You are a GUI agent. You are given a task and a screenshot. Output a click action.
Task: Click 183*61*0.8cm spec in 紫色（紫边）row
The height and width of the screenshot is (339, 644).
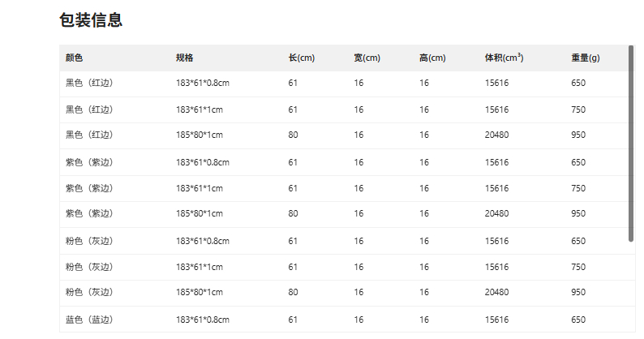(203, 162)
